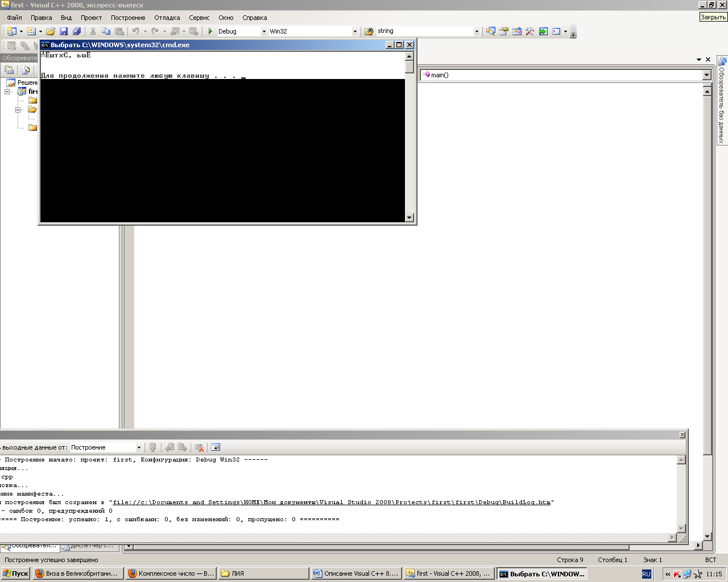
Task: Open the Справка menu
Action: pos(254,18)
